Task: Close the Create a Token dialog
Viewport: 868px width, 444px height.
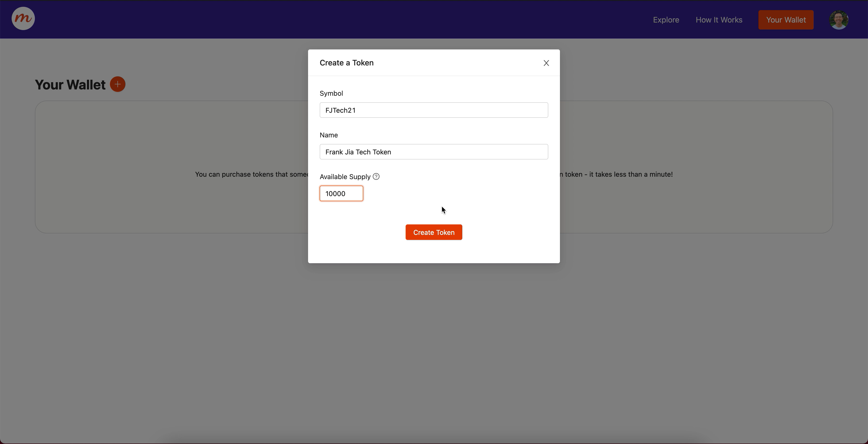Action: pyautogui.click(x=546, y=63)
